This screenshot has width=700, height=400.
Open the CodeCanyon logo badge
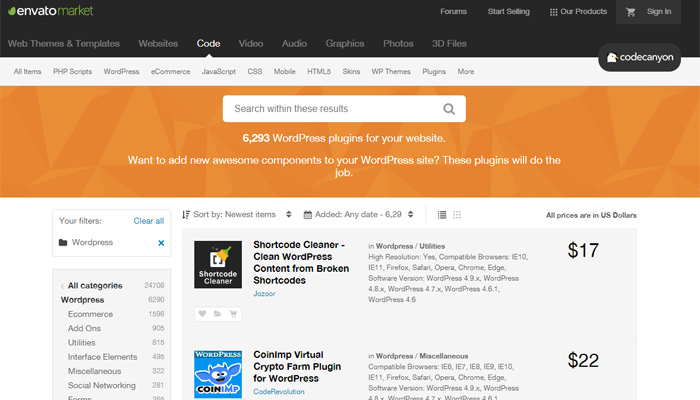pos(639,57)
